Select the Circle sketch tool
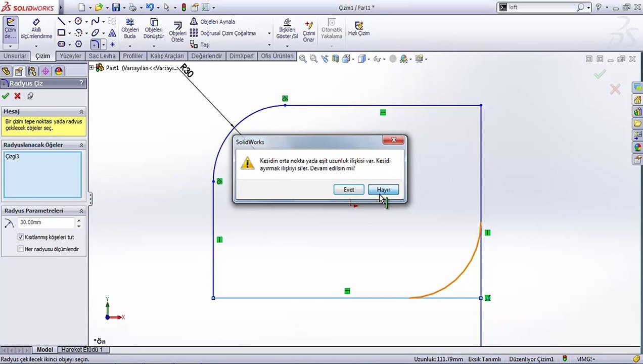 (x=78, y=21)
